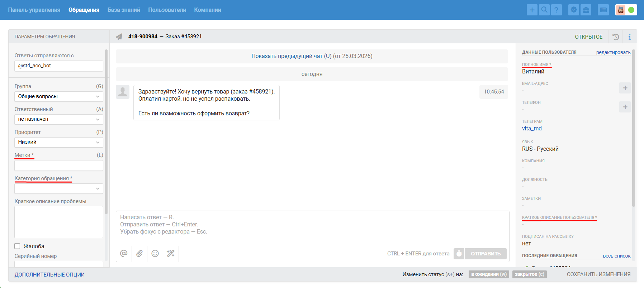
Task: Add email address with plus button
Action: pyautogui.click(x=625, y=88)
